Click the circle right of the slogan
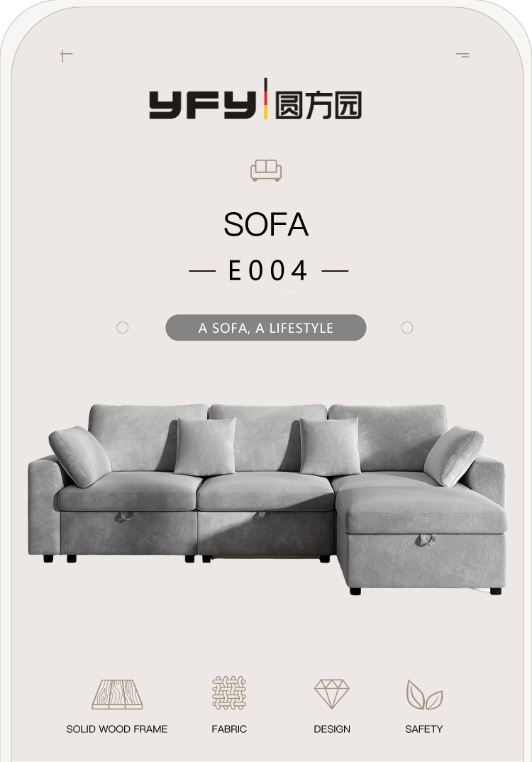This screenshot has width=532, height=762. (x=407, y=328)
